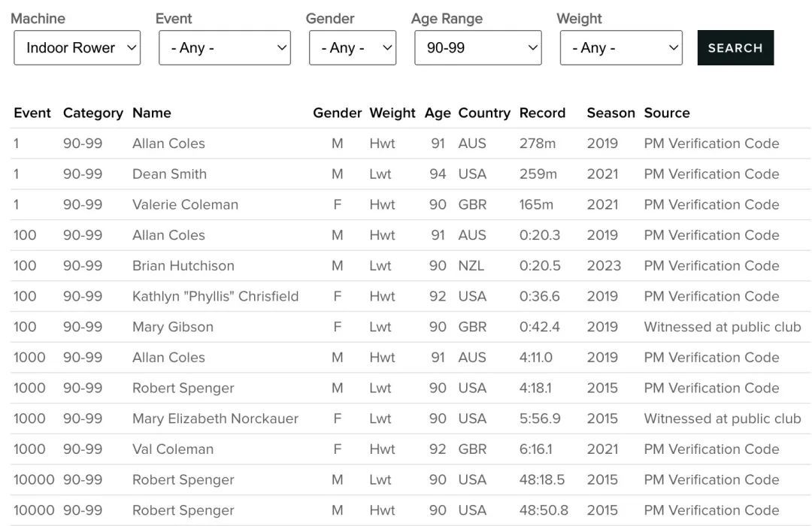
Task: Expand the Event filter dropdown
Action: 224,48
